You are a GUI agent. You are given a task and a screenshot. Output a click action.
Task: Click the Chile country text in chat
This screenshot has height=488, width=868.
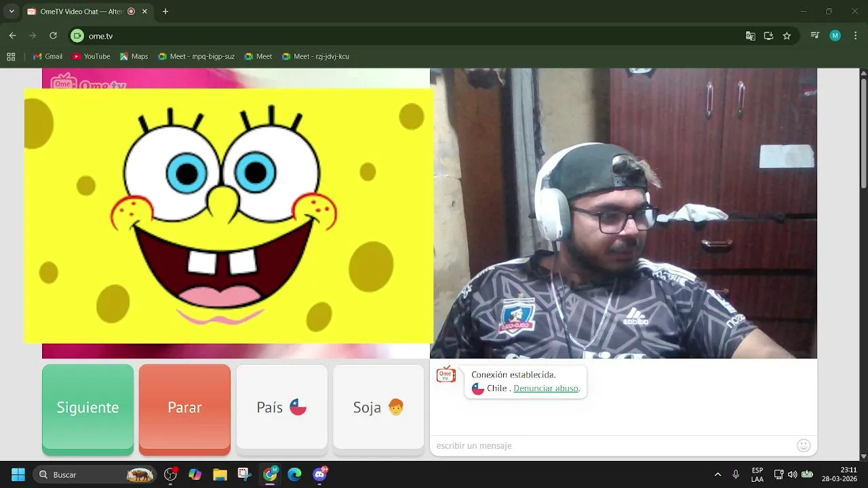coord(497,388)
